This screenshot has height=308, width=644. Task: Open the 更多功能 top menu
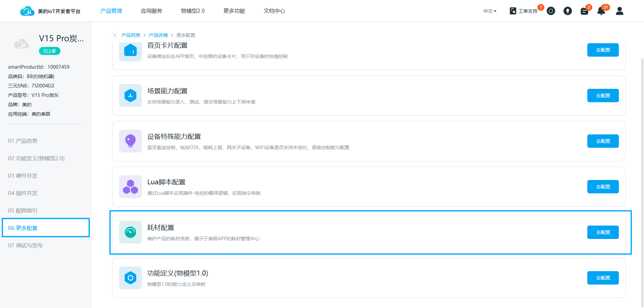234,11
